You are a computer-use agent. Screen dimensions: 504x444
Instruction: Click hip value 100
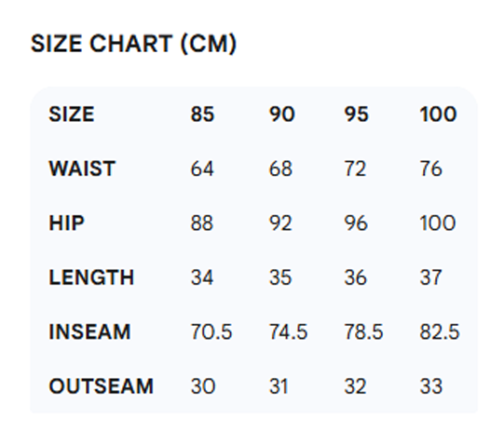point(438,222)
